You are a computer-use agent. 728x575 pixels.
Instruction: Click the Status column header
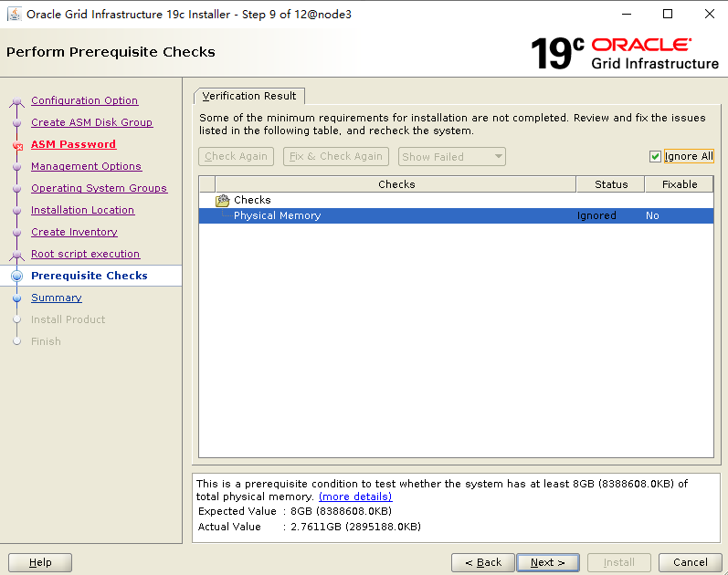tap(610, 184)
